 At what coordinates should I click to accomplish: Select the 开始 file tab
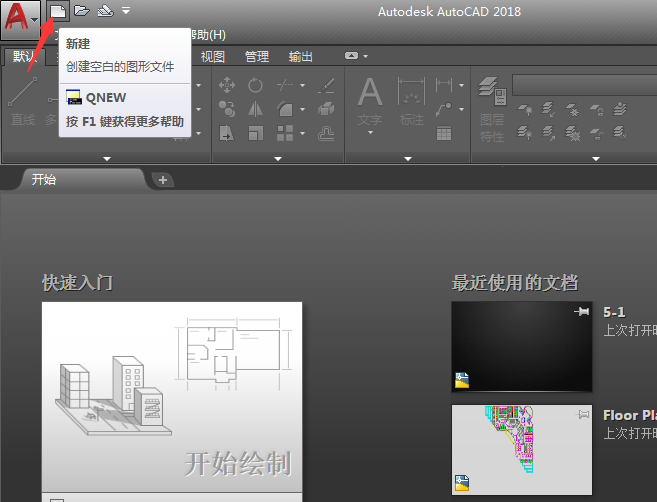tap(82, 180)
